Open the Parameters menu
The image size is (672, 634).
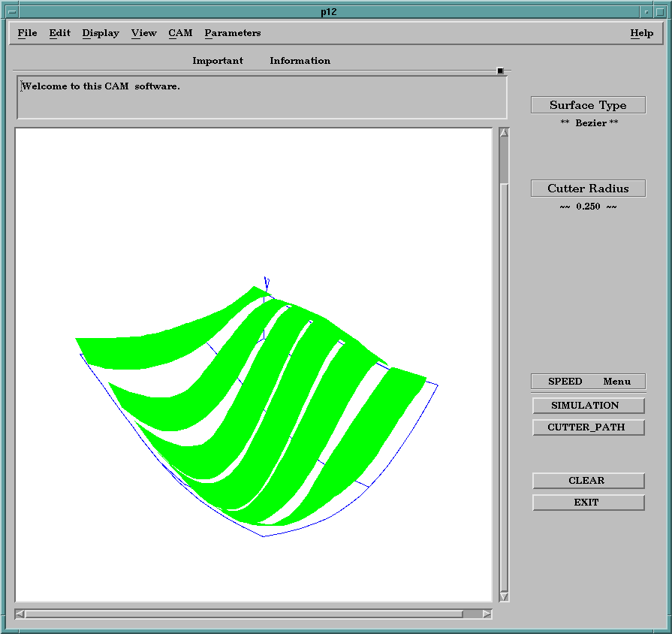[x=233, y=33]
